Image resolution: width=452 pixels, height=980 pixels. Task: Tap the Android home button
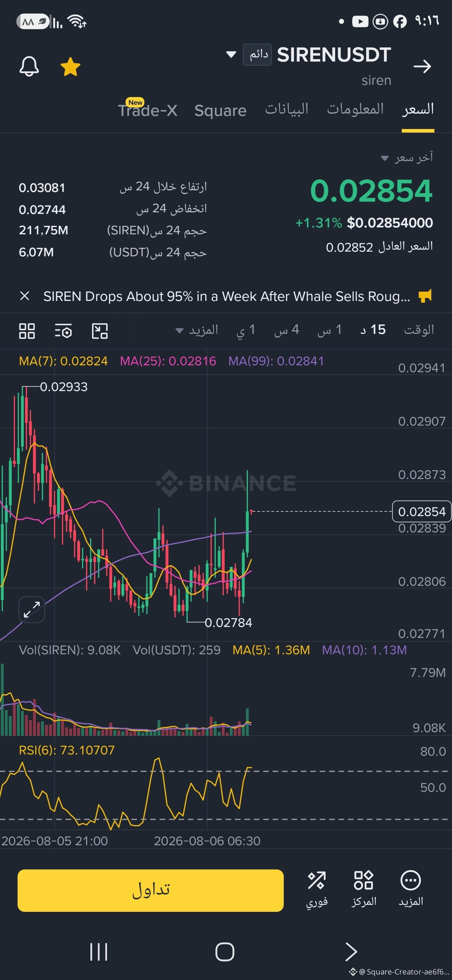(225, 952)
